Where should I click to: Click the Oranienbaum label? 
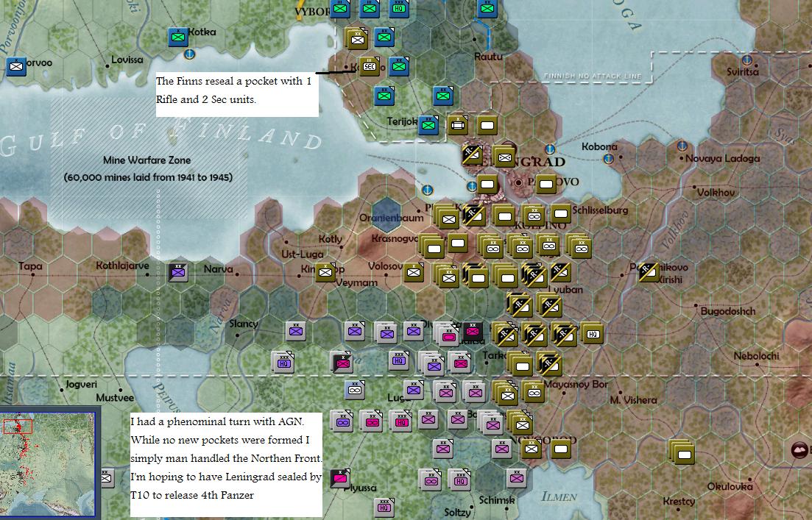pyautogui.click(x=391, y=218)
